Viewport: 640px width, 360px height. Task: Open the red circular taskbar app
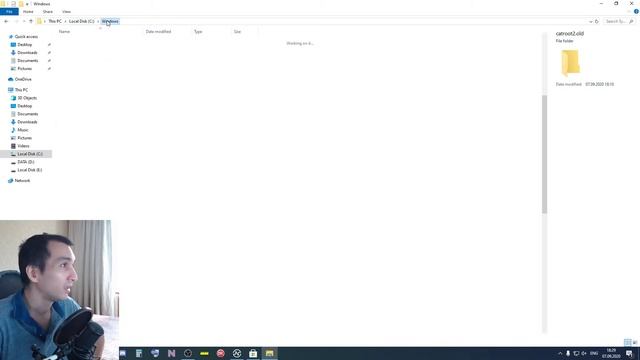pyautogui.click(x=220, y=353)
